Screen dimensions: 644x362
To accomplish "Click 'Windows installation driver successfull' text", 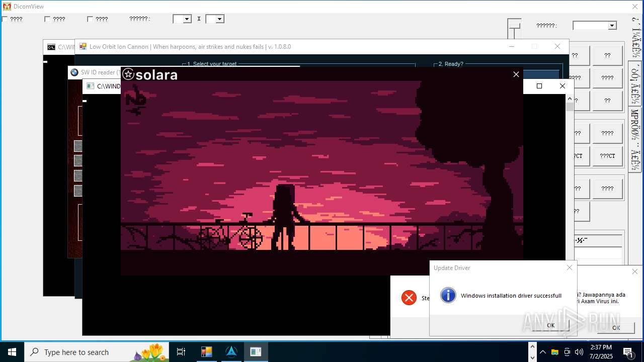I will [511, 296].
